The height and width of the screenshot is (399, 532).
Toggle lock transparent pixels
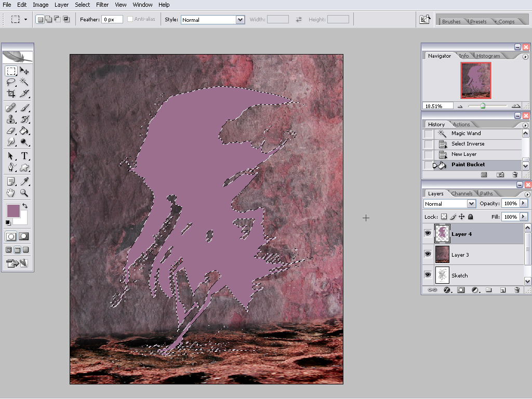coord(444,217)
